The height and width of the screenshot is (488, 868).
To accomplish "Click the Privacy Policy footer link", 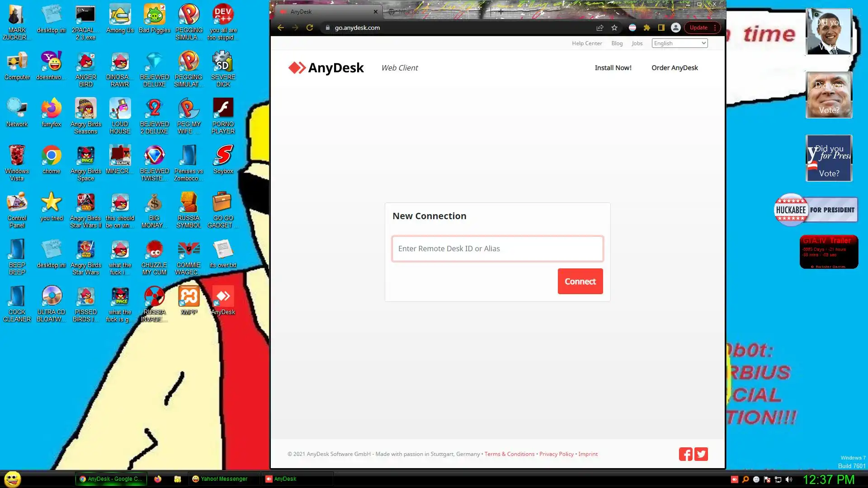I will pos(556,454).
